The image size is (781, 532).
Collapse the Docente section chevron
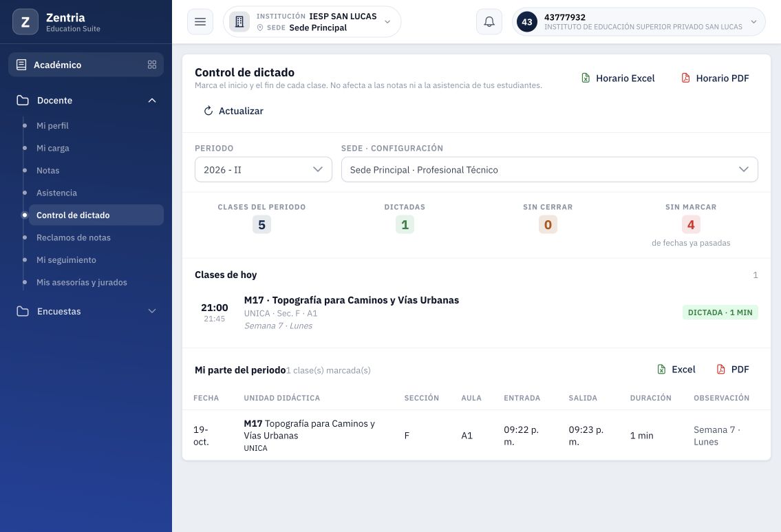tap(152, 100)
